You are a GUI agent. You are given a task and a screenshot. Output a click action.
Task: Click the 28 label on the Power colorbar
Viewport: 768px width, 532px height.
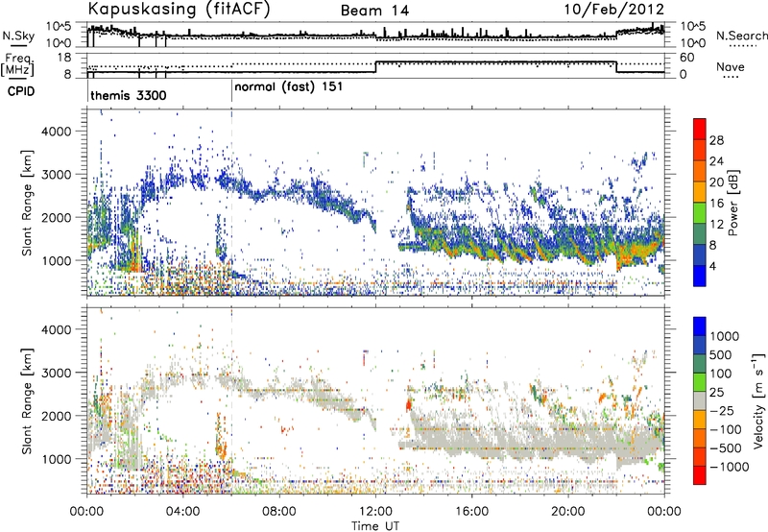pos(716,140)
